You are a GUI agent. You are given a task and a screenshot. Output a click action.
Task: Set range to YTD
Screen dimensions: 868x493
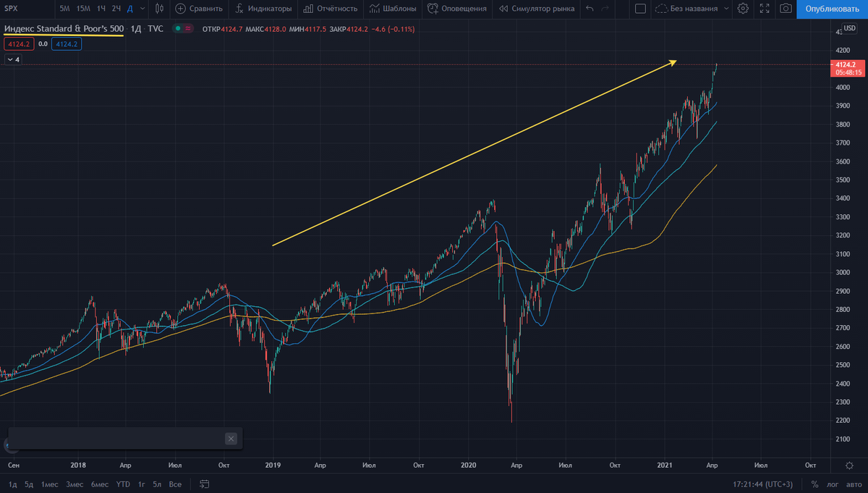[x=123, y=484]
